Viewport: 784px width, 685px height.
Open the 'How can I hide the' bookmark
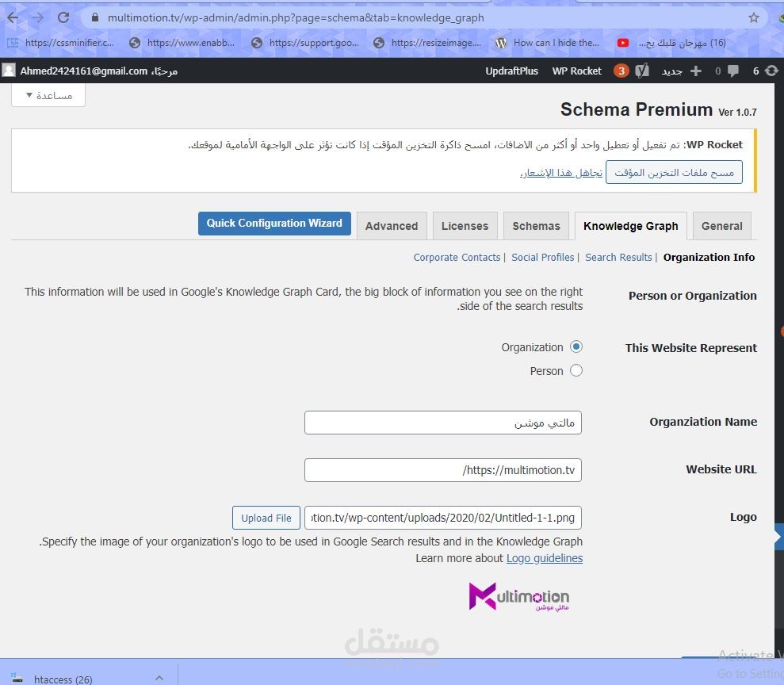(x=547, y=43)
